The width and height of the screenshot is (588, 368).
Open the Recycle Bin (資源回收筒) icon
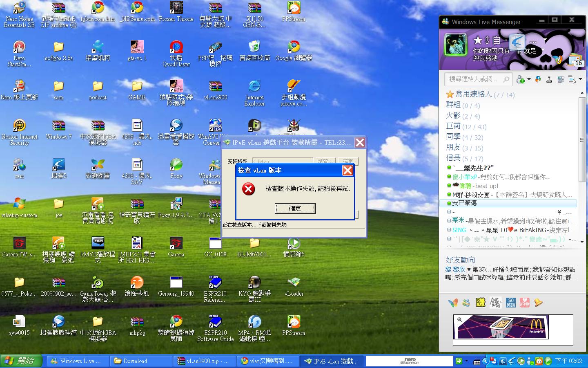(x=254, y=47)
